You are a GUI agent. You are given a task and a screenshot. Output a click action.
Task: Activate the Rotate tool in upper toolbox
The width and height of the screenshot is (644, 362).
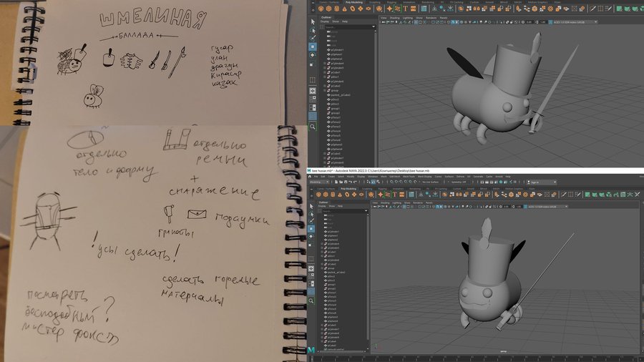(x=313, y=55)
